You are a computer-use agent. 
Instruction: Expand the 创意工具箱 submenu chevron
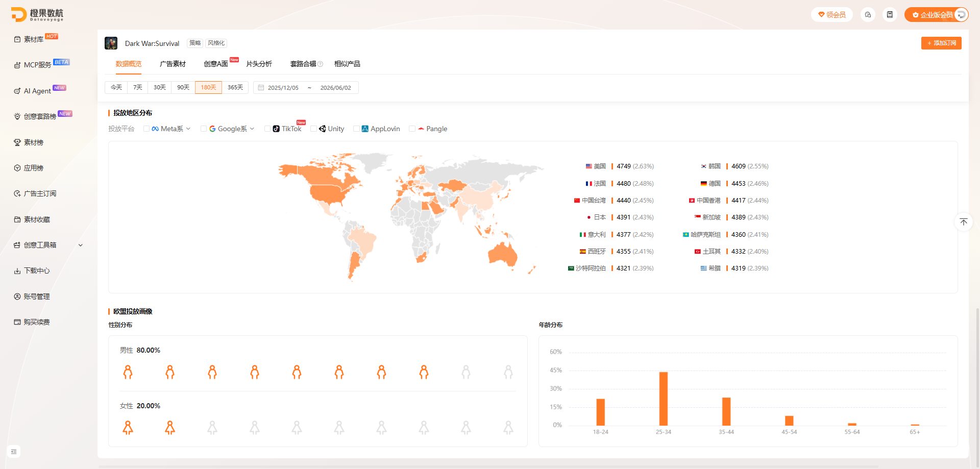pos(81,245)
